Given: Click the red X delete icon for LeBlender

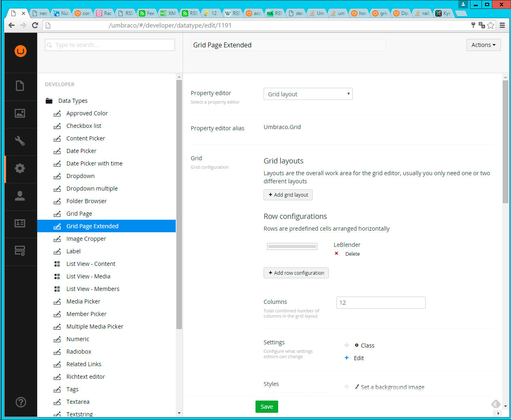Looking at the screenshot, I should pos(336,254).
